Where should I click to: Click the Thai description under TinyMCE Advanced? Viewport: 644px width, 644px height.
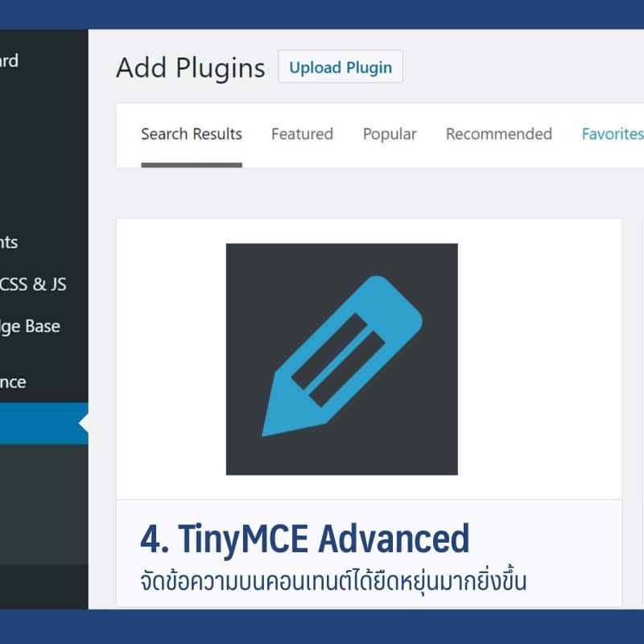[332, 580]
